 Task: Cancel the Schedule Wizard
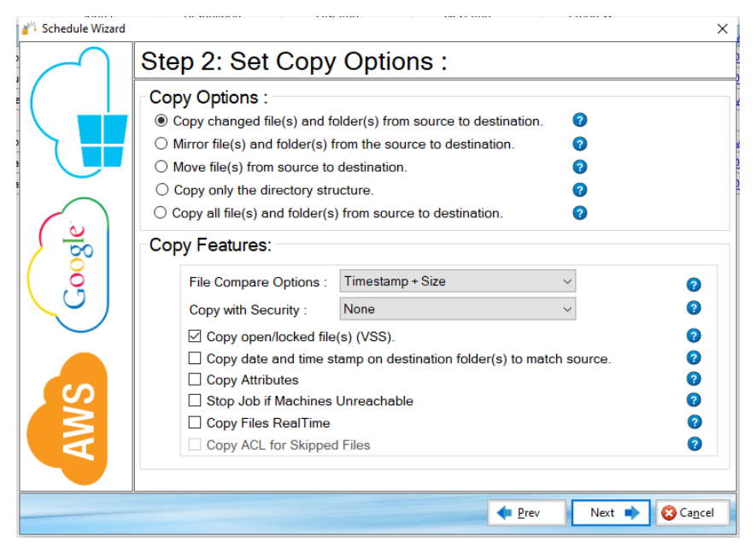coord(692,512)
